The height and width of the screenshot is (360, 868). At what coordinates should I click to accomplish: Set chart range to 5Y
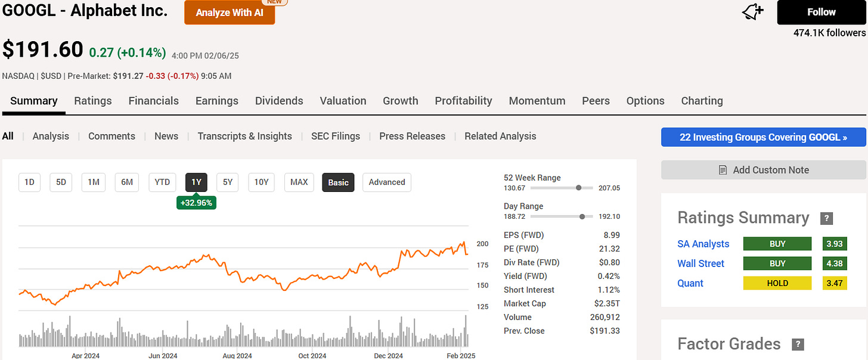pyautogui.click(x=228, y=182)
